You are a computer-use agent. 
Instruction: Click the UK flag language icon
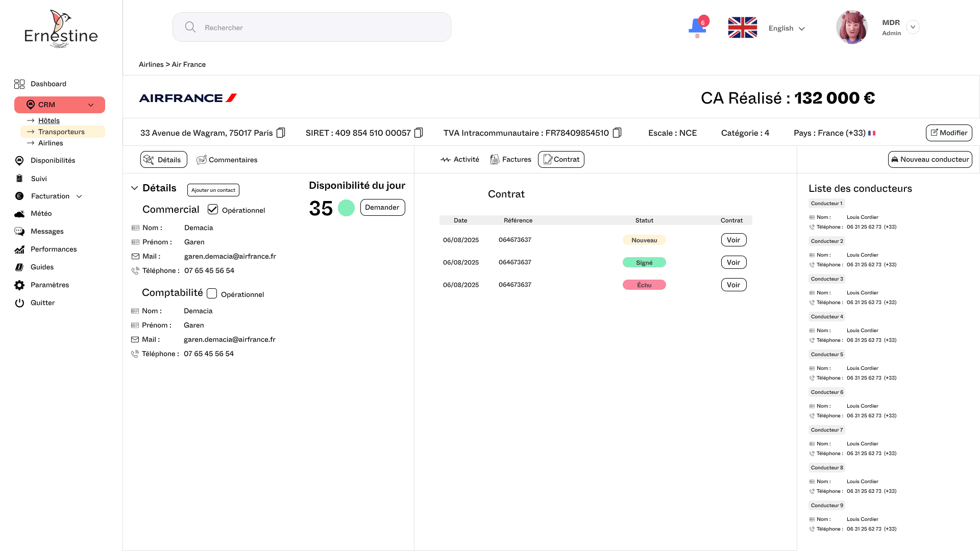[742, 28]
